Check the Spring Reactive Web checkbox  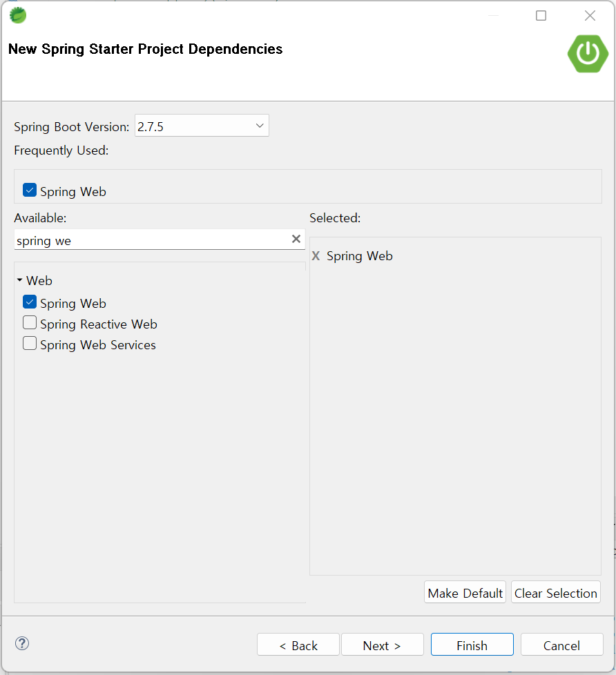(30, 322)
